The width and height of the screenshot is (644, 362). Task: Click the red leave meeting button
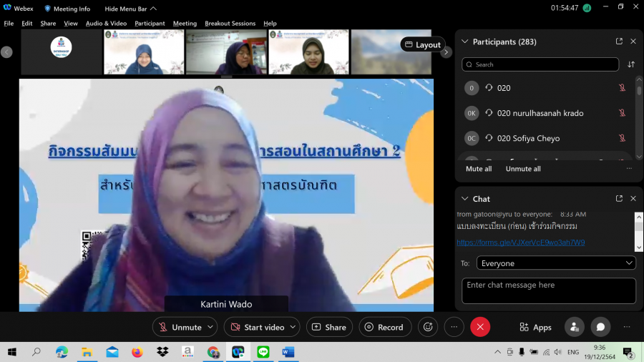[x=480, y=327]
